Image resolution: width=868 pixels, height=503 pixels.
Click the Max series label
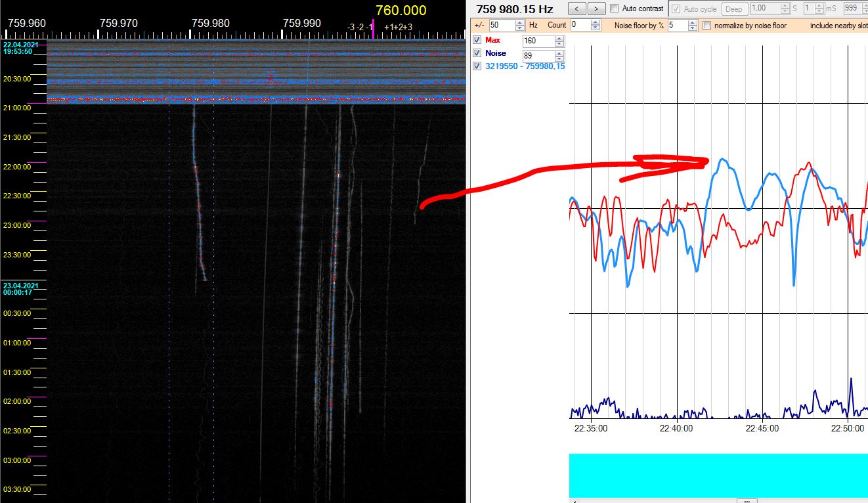tap(492, 40)
